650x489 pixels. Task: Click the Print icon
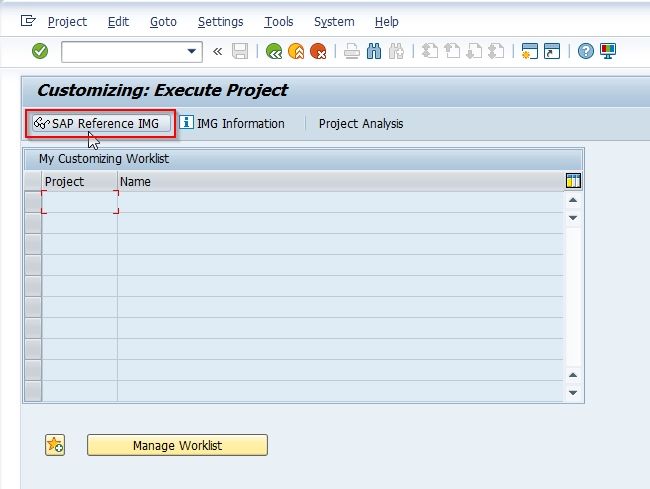coord(352,51)
